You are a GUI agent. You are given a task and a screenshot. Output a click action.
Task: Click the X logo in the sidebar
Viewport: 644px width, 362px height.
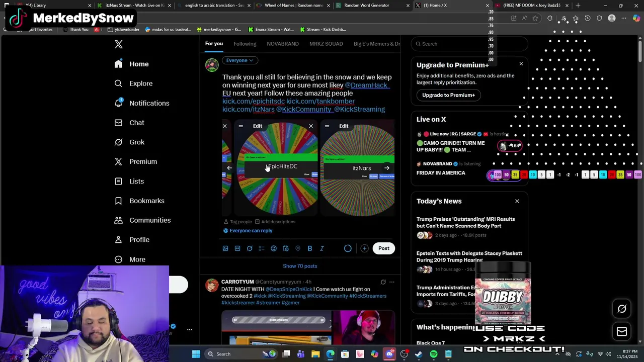pyautogui.click(x=119, y=44)
